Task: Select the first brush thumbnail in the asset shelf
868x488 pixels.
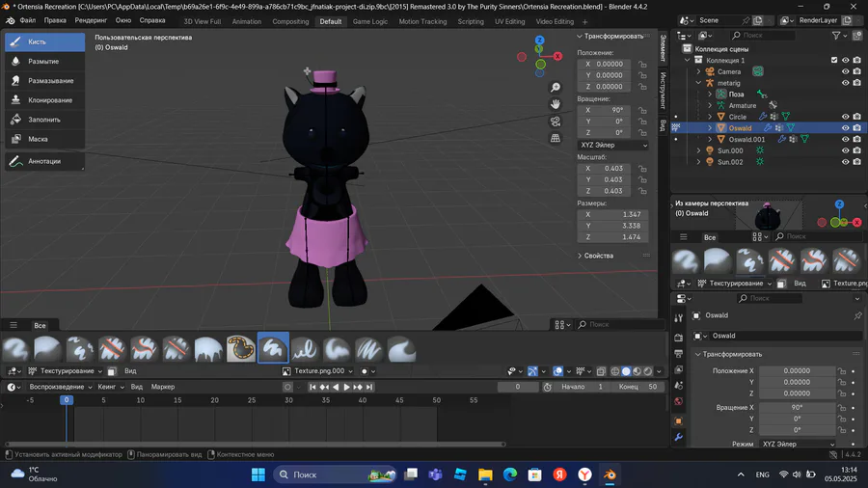Action: (x=15, y=349)
